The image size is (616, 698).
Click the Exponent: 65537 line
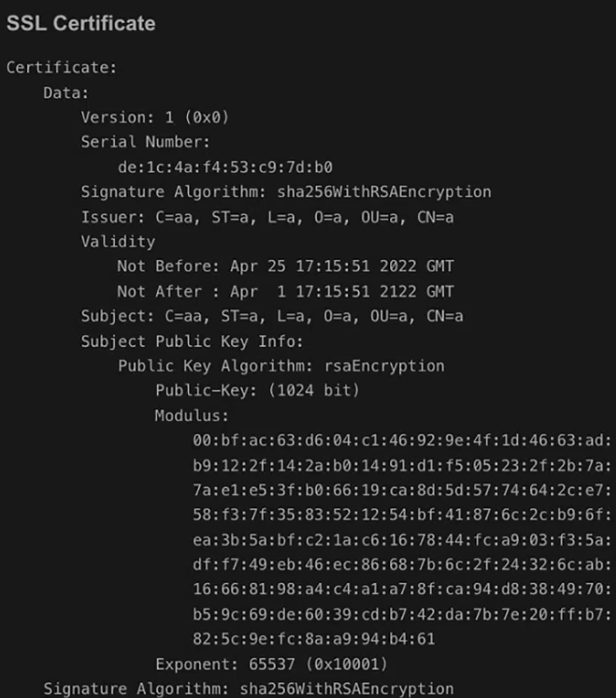[x=271, y=664]
